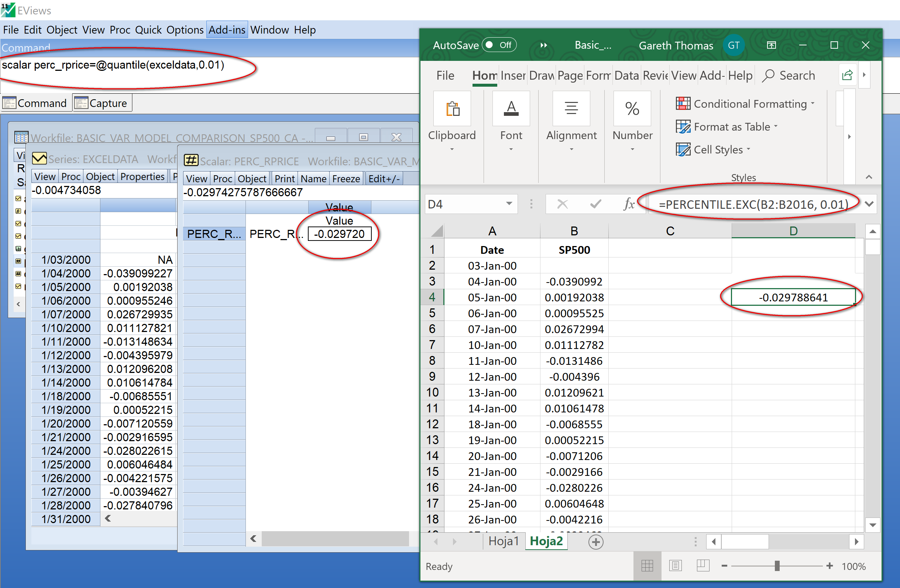Click Proc in the Series window
900x588 pixels.
[x=71, y=176]
